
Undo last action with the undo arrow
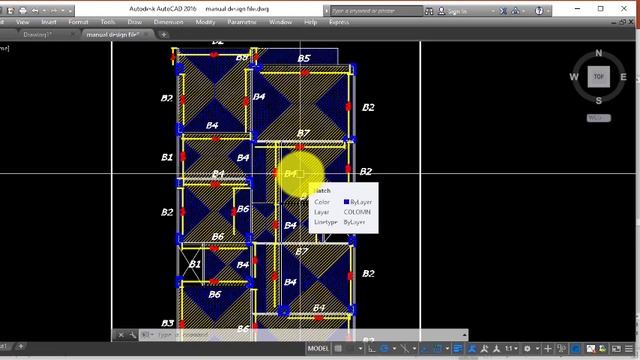35,11
